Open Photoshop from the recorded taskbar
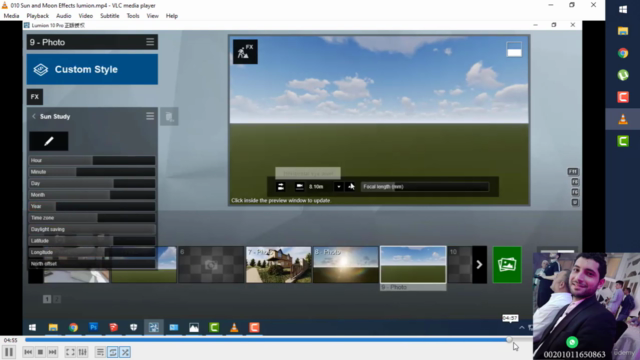The image size is (640, 360). click(93, 327)
